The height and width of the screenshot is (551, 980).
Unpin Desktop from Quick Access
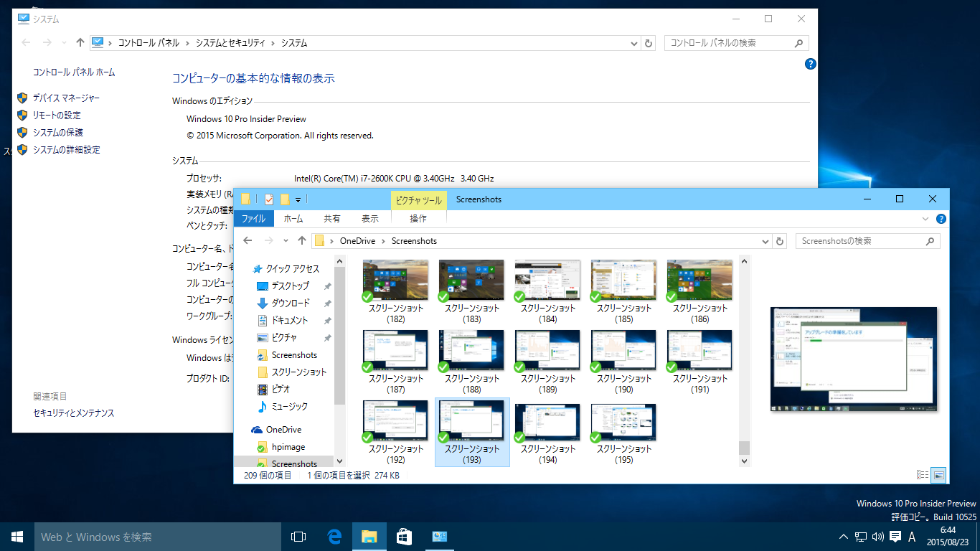(x=327, y=286)
